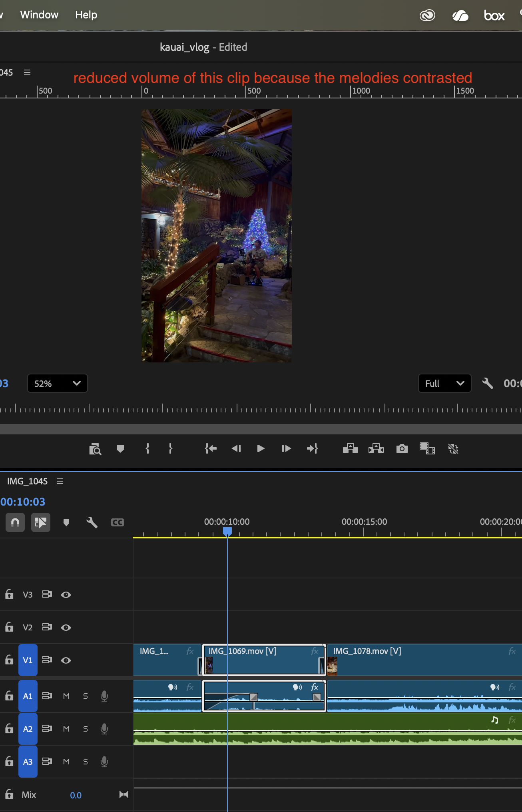This screenshot has height=812, width=522.
Task: Toggle A2 track targeting
Action: click(x=28, y=729)
